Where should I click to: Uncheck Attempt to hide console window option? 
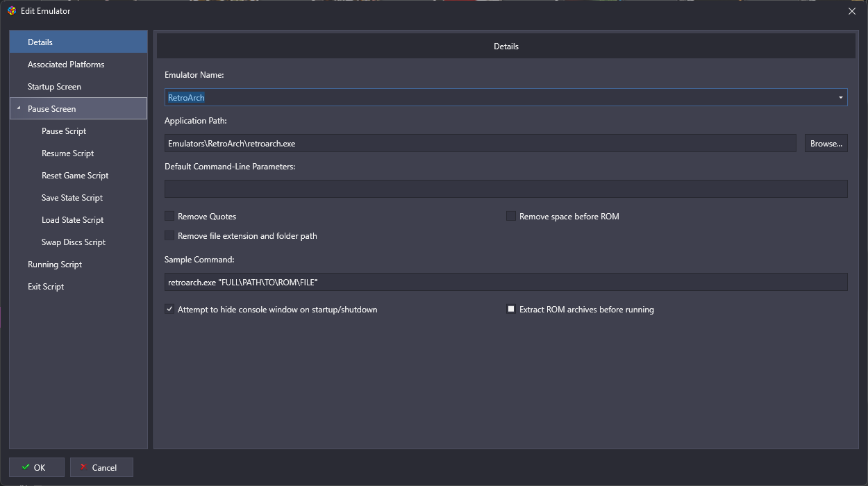(169, 310)
